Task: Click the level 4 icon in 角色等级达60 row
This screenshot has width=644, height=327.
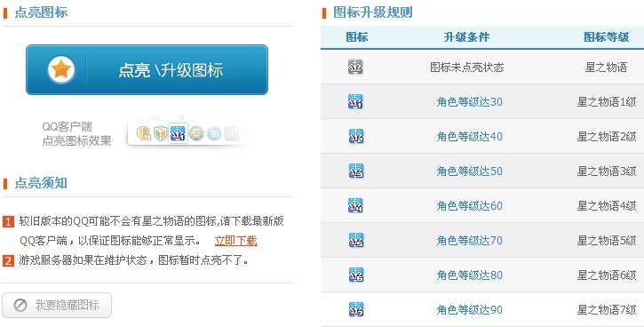Action: tap(355, 205)
